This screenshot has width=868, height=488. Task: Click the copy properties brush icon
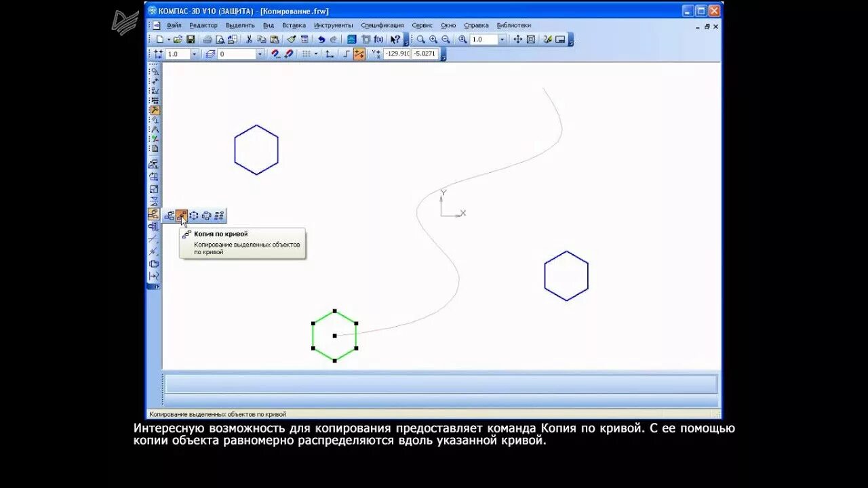(292, 39)
